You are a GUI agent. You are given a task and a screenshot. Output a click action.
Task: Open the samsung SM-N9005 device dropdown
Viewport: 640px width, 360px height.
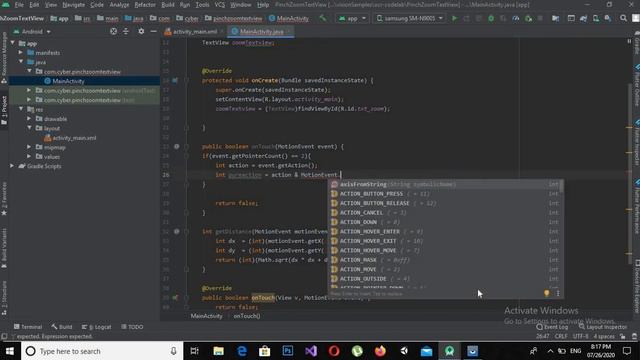(410, 18)
